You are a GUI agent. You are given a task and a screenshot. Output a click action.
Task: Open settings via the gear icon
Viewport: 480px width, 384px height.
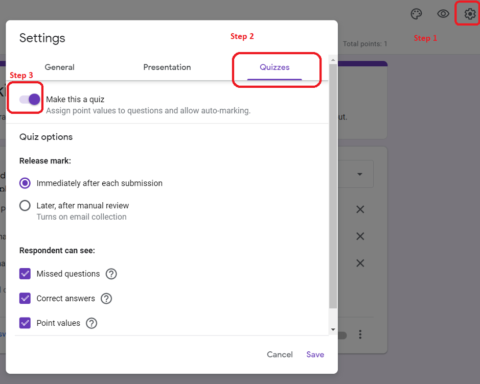point(470,14)
